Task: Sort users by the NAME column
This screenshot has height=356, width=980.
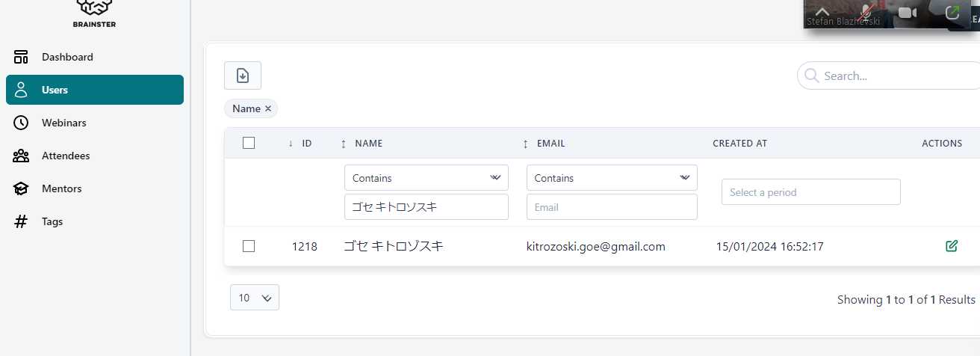Action: [368, 144]
